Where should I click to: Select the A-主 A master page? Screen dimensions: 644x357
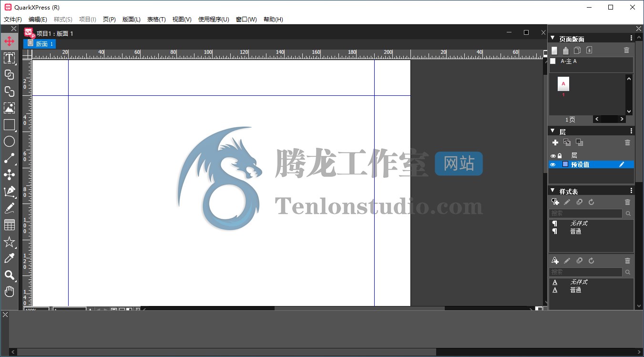[591, 61]
